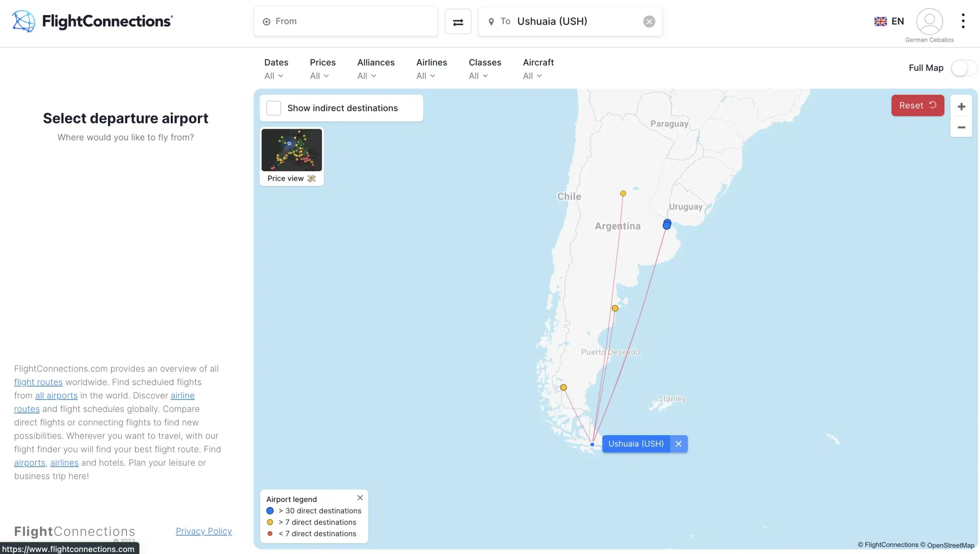
Task: Zoom out on the map
Action: (x=961, y=127)
